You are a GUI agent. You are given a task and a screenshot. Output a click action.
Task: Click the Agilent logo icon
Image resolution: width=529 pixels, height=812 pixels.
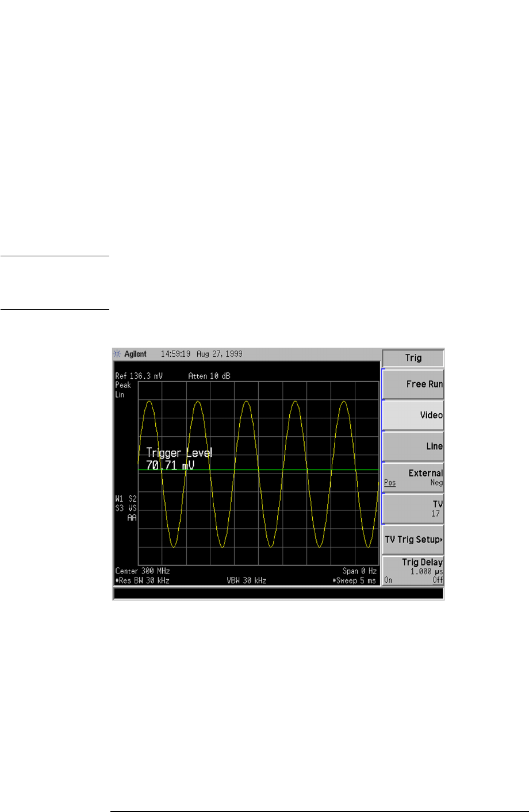click(117, 354)
